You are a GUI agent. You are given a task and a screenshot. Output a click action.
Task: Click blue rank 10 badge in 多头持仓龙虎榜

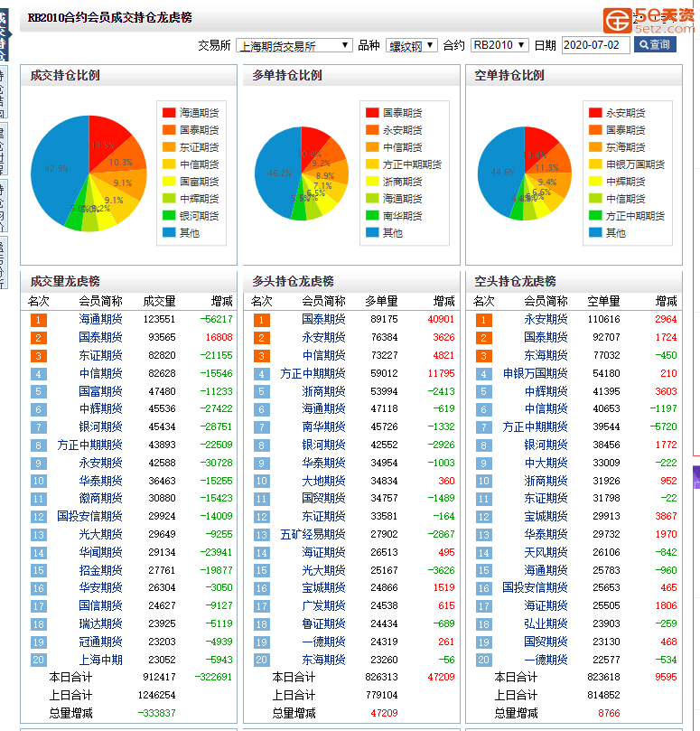pos(261,481)
